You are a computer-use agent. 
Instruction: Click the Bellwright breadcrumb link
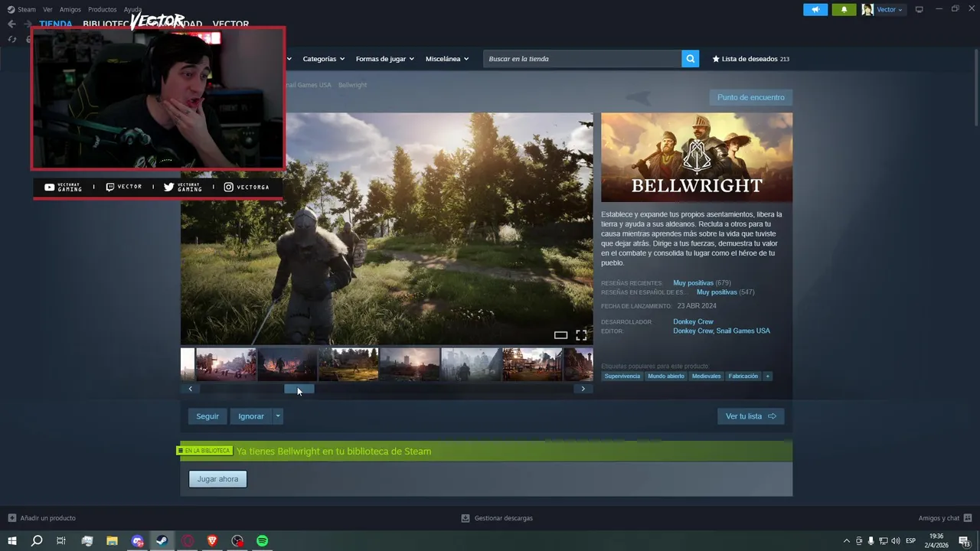352,85
